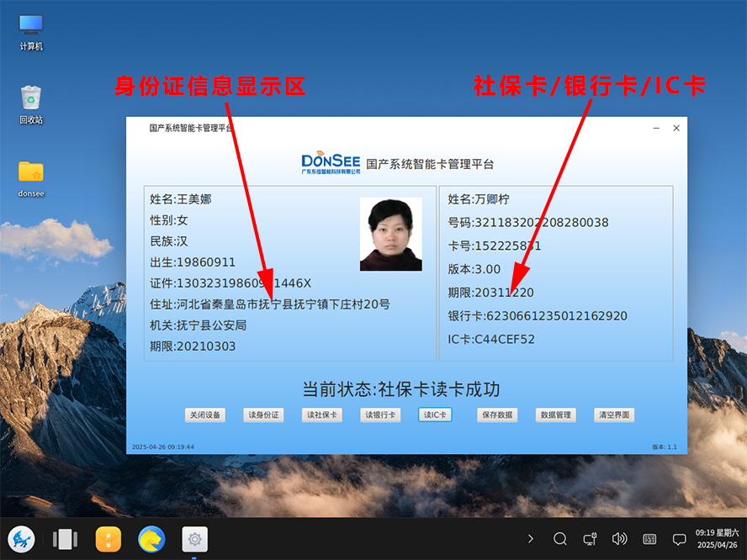Click the multitasking view taskbar icon
Image resolution: width=747 pixels, height=560 pixels.
tap(66, 539)
